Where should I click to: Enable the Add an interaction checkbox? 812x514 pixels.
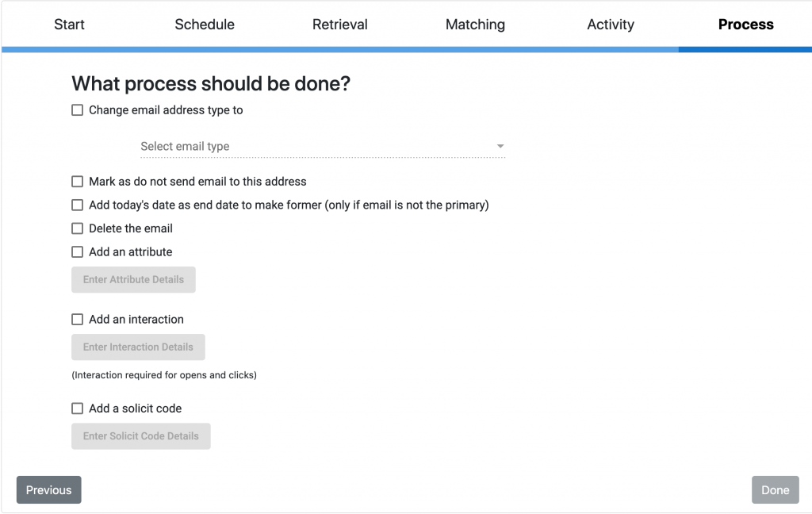77,319
